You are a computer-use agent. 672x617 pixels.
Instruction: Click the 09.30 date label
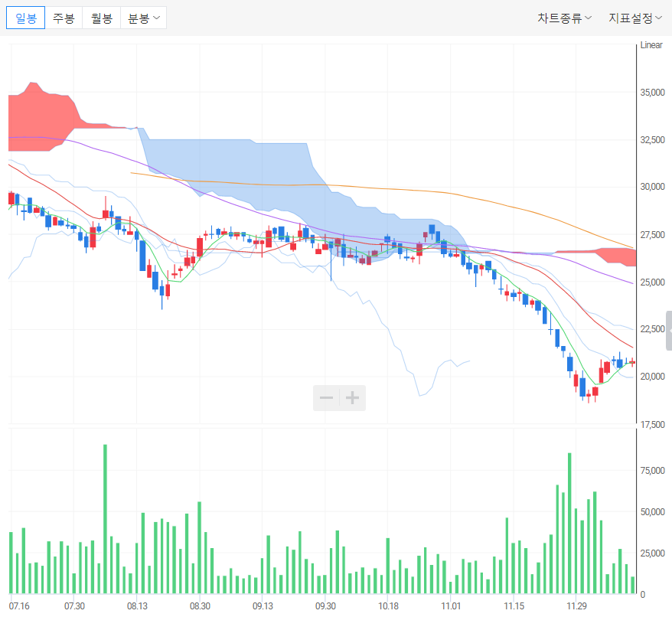point(325,606)
